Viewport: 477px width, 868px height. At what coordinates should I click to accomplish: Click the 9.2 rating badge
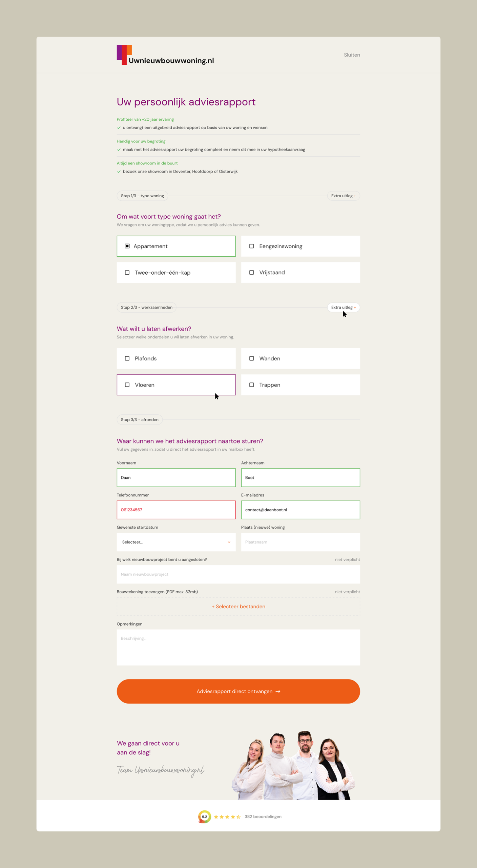pos(204,816)
